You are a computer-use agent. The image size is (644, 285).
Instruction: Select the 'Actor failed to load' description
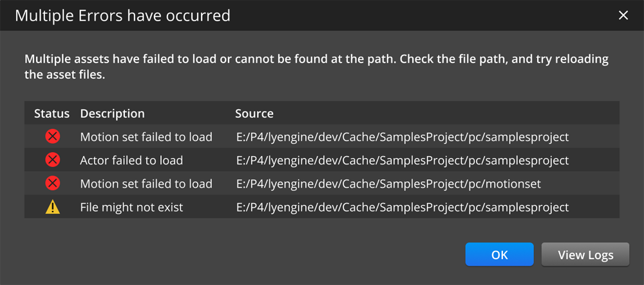click(131, 160)
